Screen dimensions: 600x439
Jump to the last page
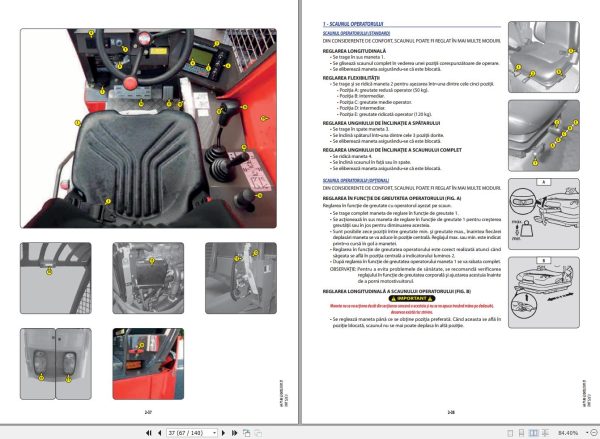[234, 433]
